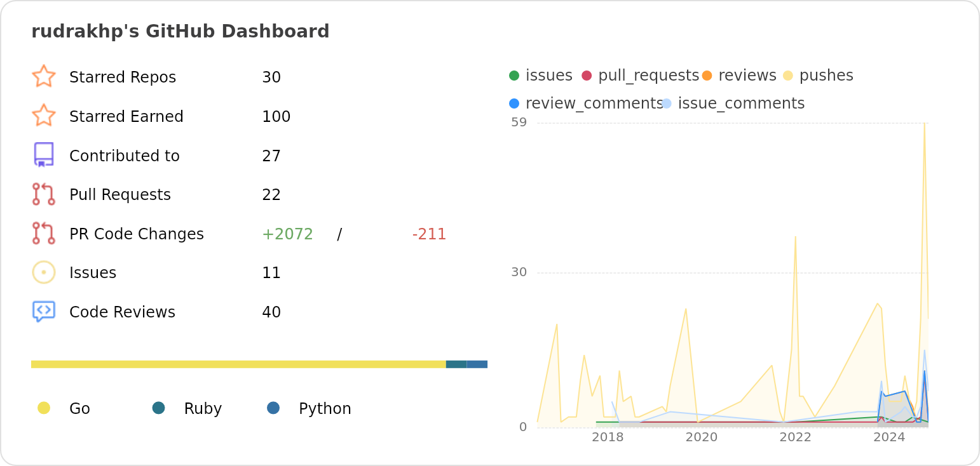The width and height of the screenshot is (980, 466).
Task: Click the 30 y-axis label
Action: click(519, 272)
